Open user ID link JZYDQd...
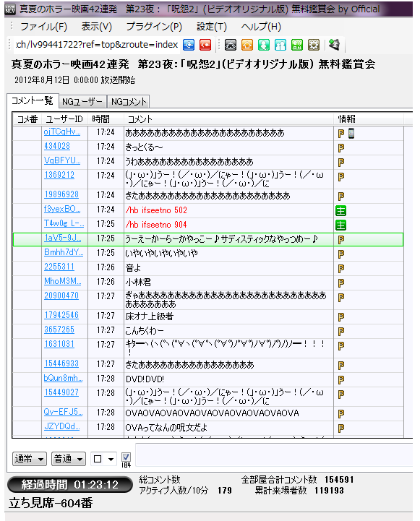This screenshot has width=420, height=521. tap(61, 426)
